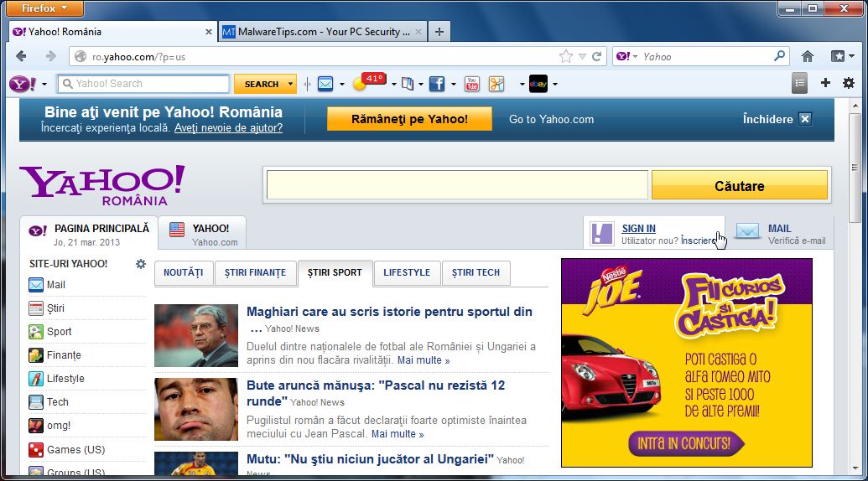Click the SIGN IN link
Viewport: 868px width, 481px height.
(638, 228)
